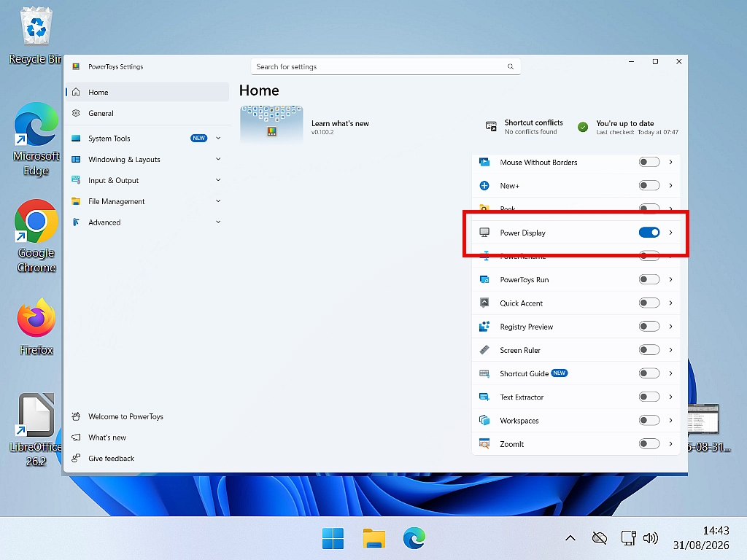The image size is (747, 560).
Task: Click the Registry Preview module icon
Action: coord(484,327)
